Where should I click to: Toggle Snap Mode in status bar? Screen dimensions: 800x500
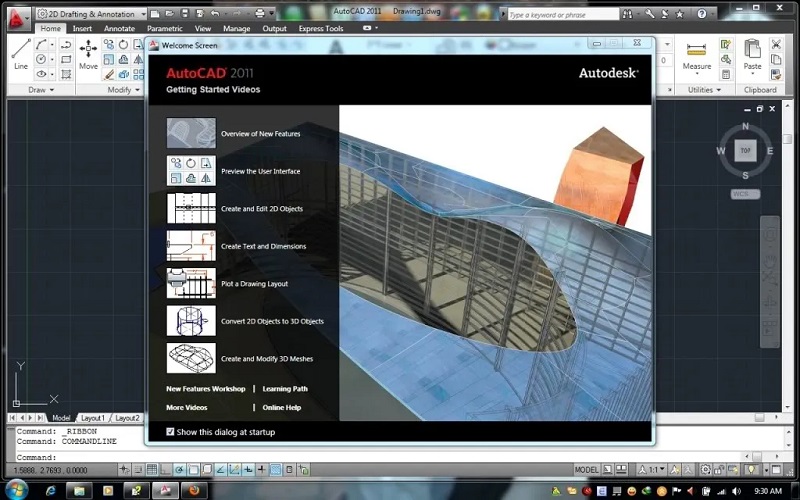138,469
